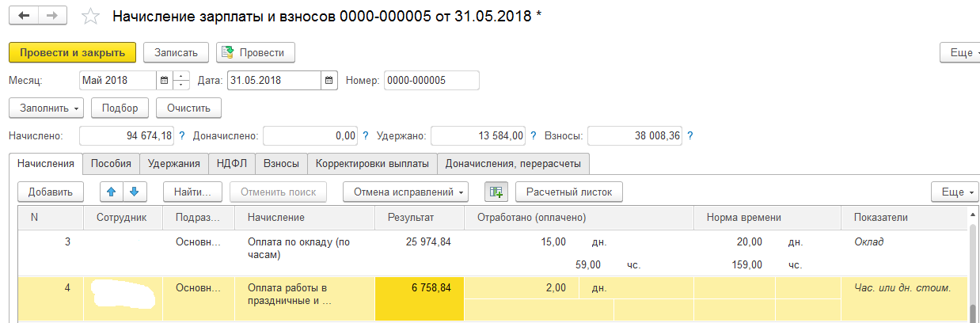980x323 pixels.
Task: Click the forward navigation arrow
Action: pos(51,16)
